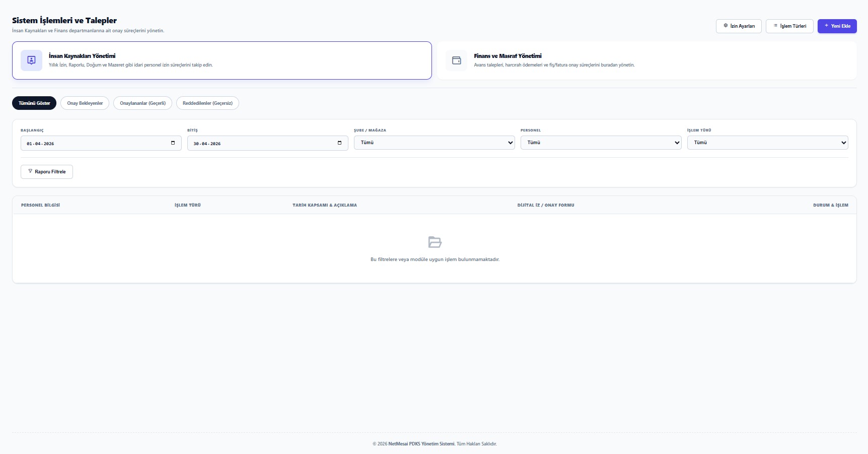Click the funnel icon in Raporu Filtrele
This screenshot has width=868, height=454.
click(30, 171)
